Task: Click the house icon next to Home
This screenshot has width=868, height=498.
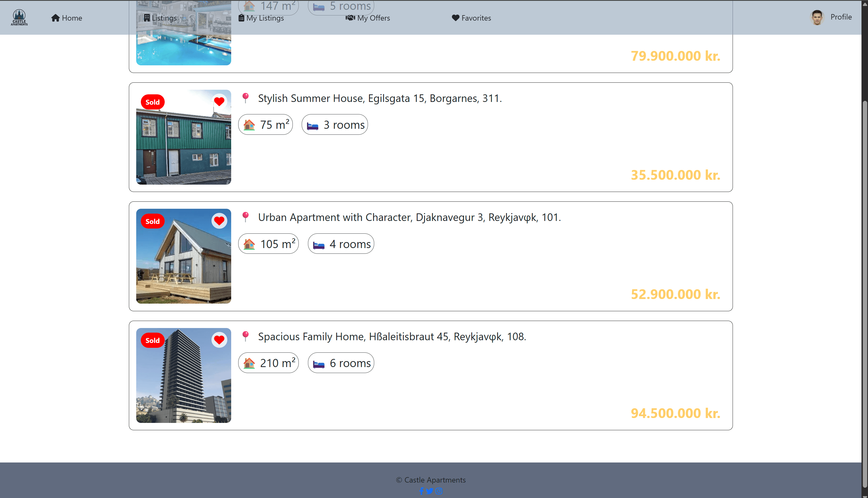Action: coord(55,18)
